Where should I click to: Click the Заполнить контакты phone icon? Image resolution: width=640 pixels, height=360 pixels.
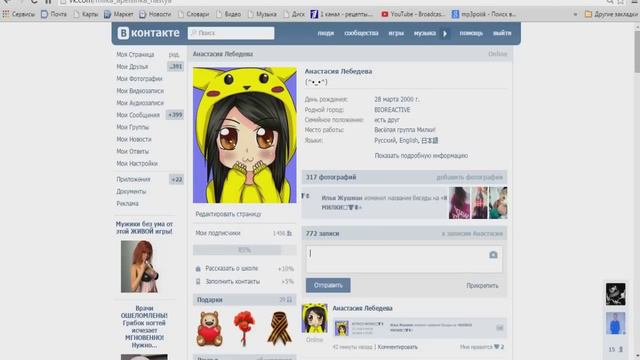198,282
